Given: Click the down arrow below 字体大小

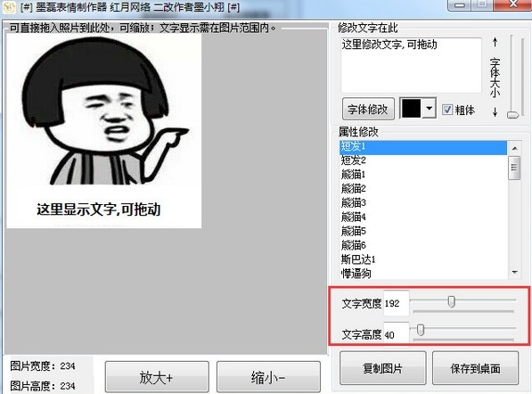Looking at the screenshot, I should click(x=495, y=111).
